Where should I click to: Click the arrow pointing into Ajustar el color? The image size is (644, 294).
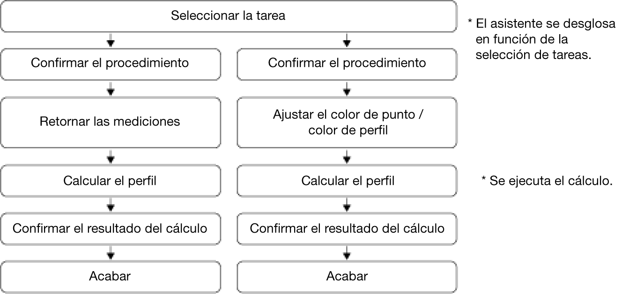(x=347, y=88)
